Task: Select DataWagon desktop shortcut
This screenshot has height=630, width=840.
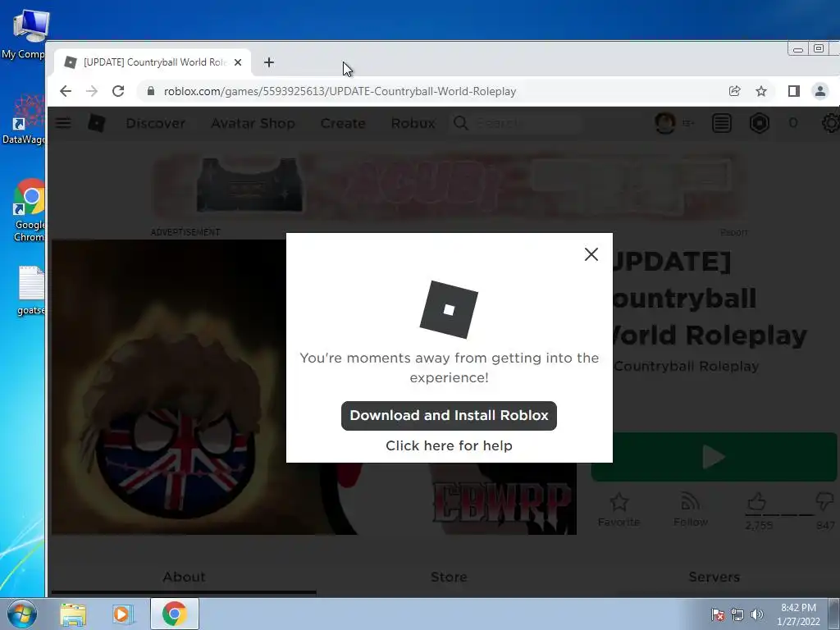Action: pyautogui.click(x=24, y=121)
